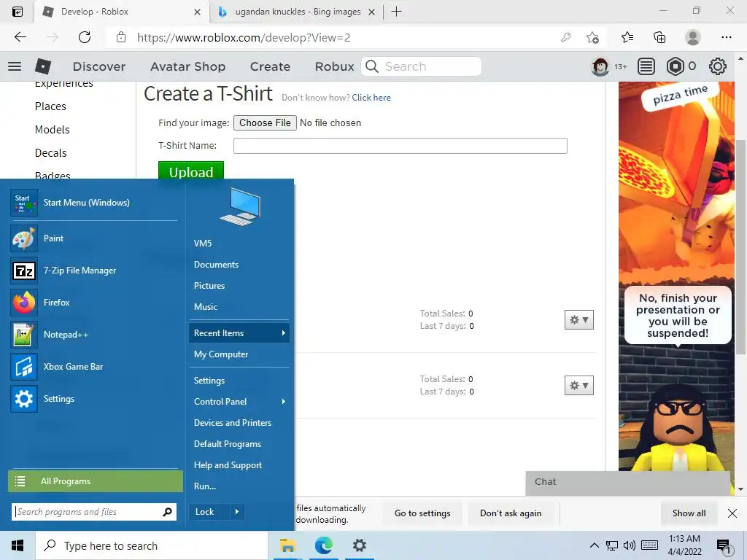The height and width of the screenshot is (560, 747).
Task: Open the browser Favorites list icon
Action: (627, 37)
